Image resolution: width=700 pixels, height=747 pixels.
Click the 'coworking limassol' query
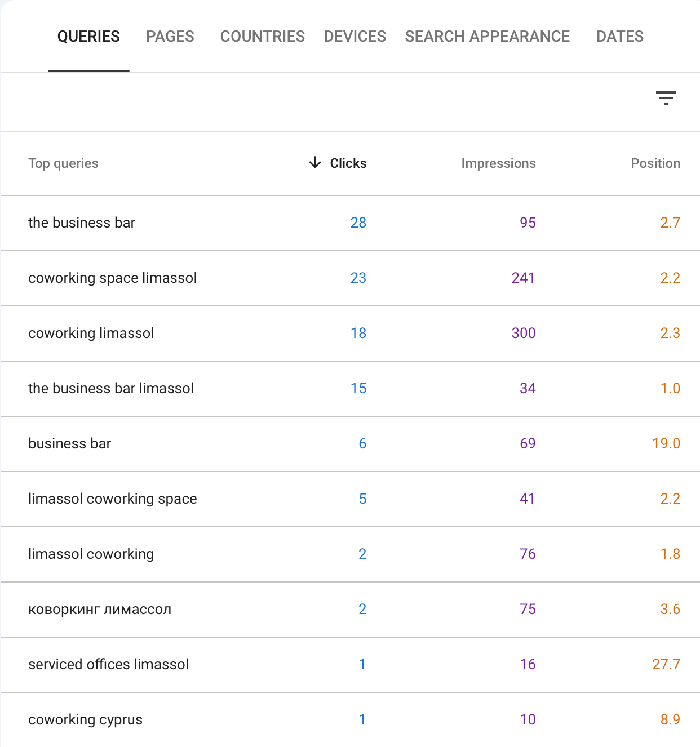coord(91,333)
